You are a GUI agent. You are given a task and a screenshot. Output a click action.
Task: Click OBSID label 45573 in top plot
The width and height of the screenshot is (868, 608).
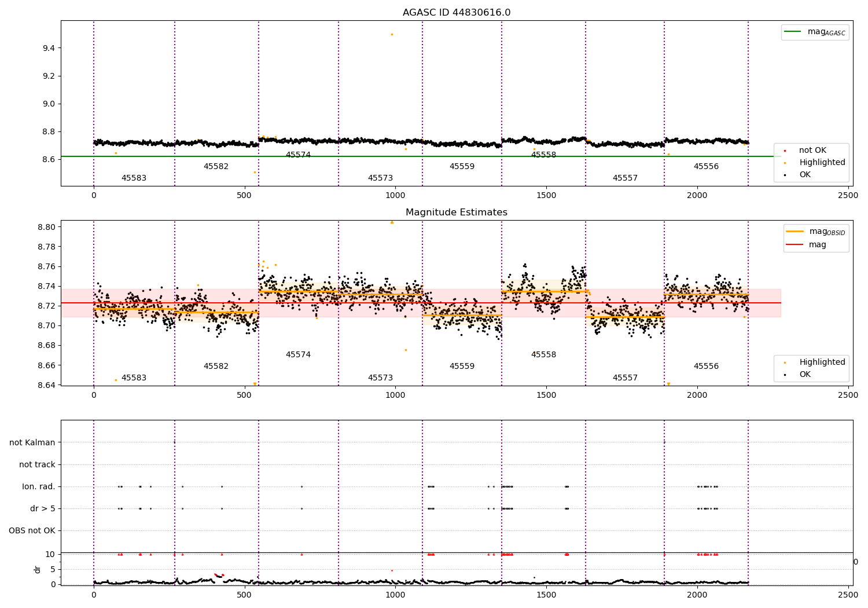tap(380, 178)
